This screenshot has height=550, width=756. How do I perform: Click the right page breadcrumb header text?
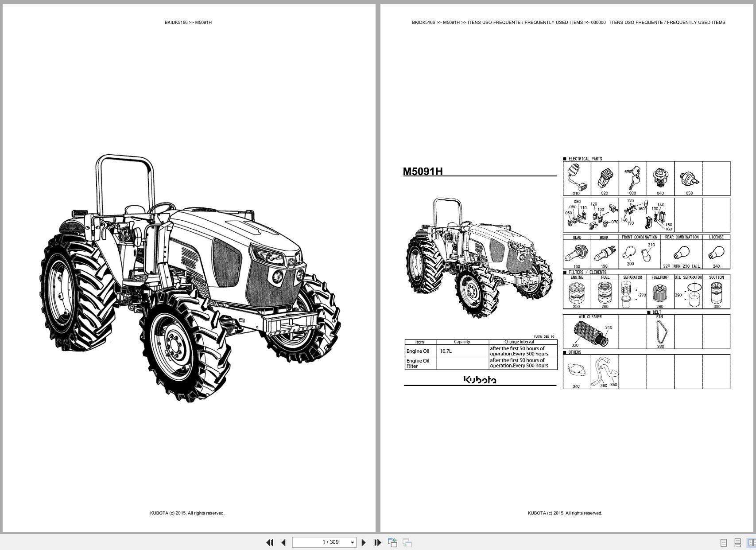click(x=569, y=22)
